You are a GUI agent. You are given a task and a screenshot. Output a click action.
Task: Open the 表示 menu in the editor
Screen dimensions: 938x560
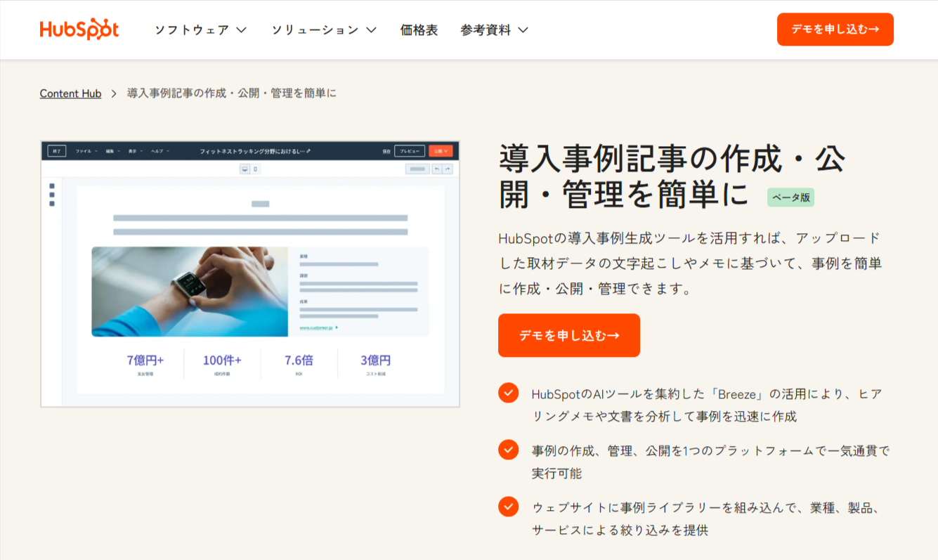coord(133,151)
